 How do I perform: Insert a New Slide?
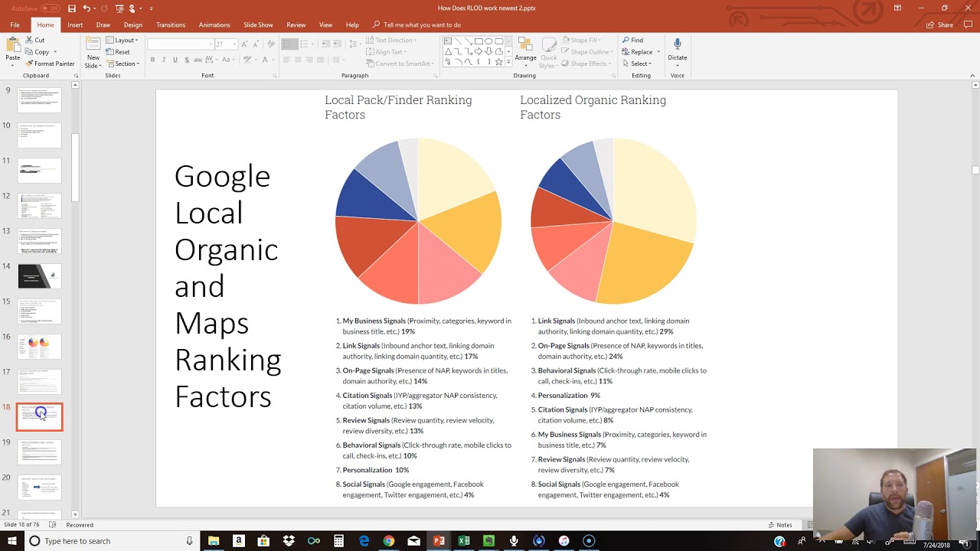[93, 52]
